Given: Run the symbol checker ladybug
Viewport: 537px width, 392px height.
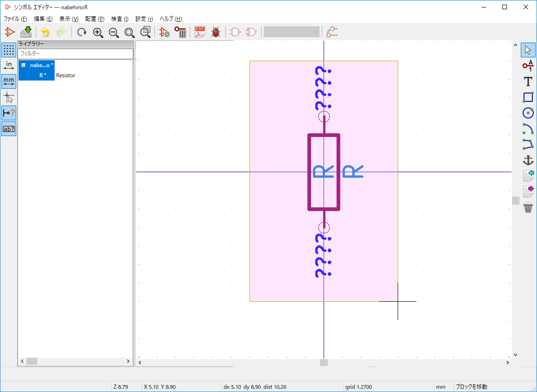Looking at the screenshot, I should point(216,32).
